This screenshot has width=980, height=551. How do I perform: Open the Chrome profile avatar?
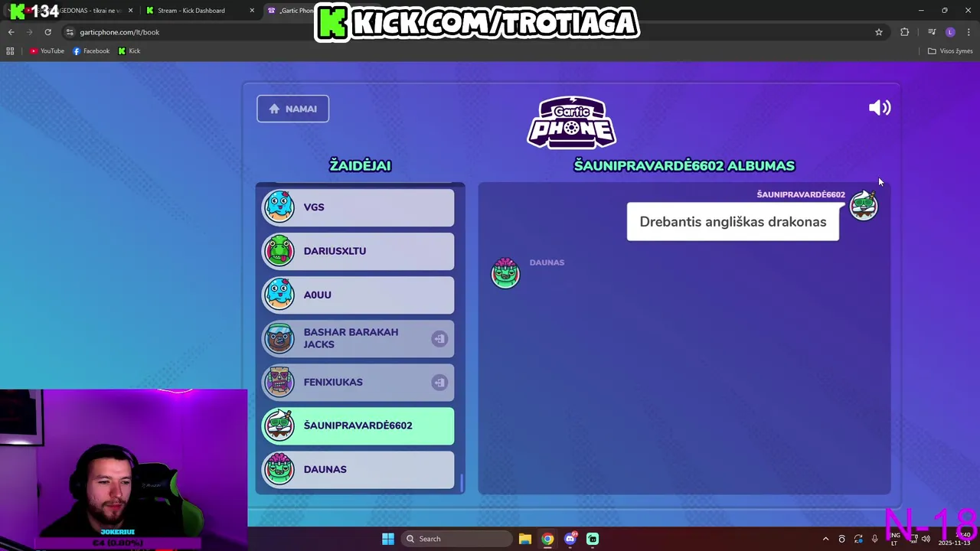950,32
